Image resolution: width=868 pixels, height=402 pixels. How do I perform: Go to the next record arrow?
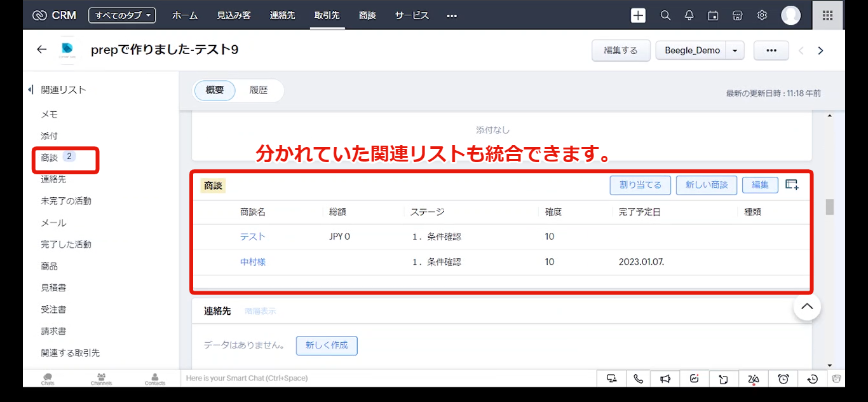click(x=820, y=50)
